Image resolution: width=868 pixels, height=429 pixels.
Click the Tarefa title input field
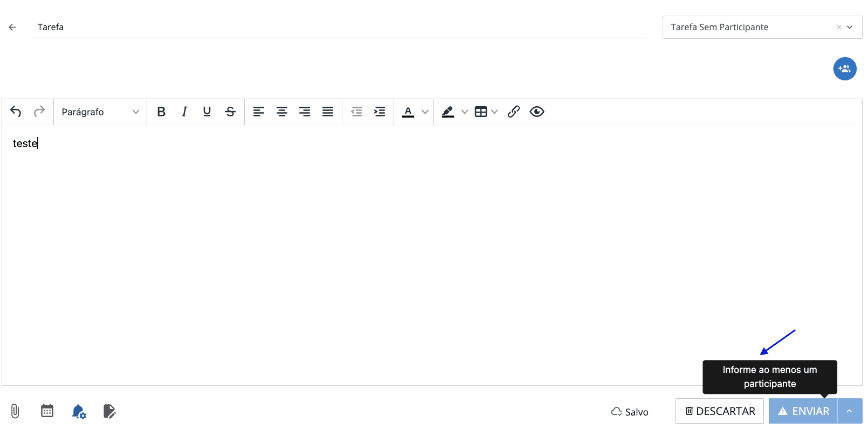(338, 27)
